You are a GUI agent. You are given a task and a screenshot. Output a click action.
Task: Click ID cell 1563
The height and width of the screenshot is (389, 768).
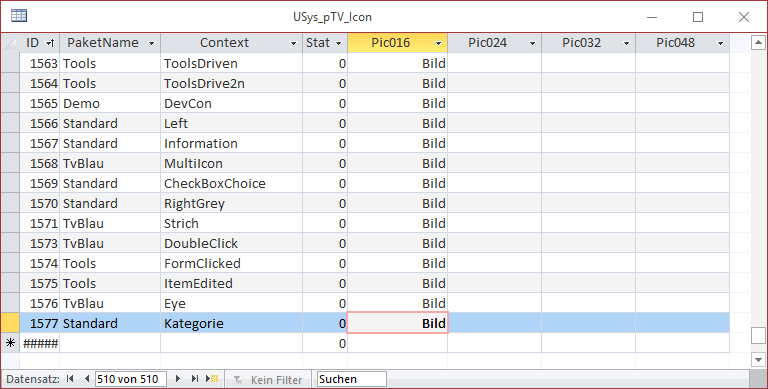point(40,63)
